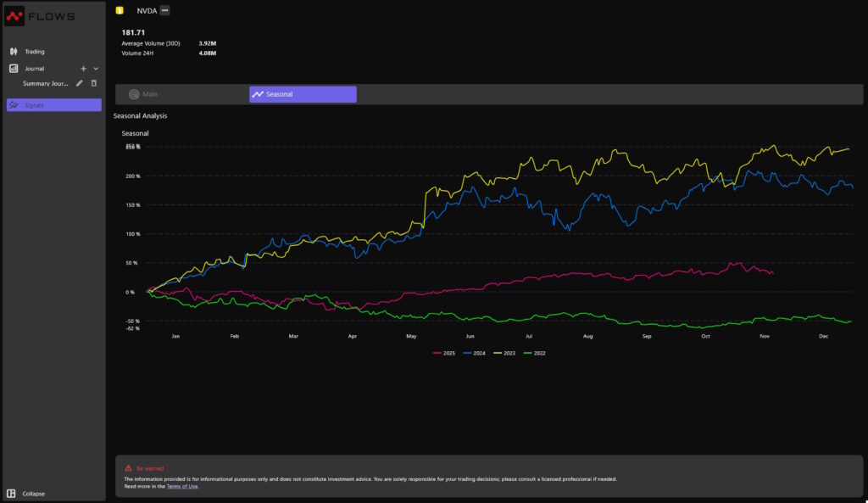Image resolution: width=868 pixels, height=503 pixels.
Task: Toggle the 2024 series in legend
Action: click(474, 353)
